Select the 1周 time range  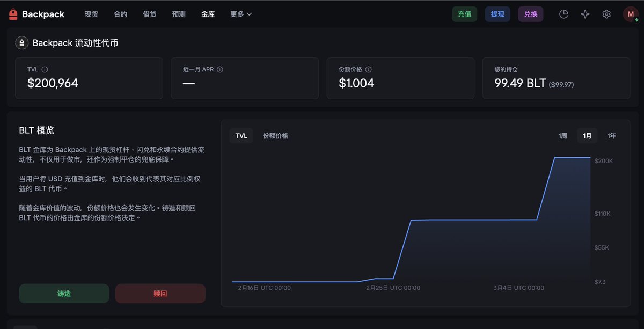[x=562, y=136]
